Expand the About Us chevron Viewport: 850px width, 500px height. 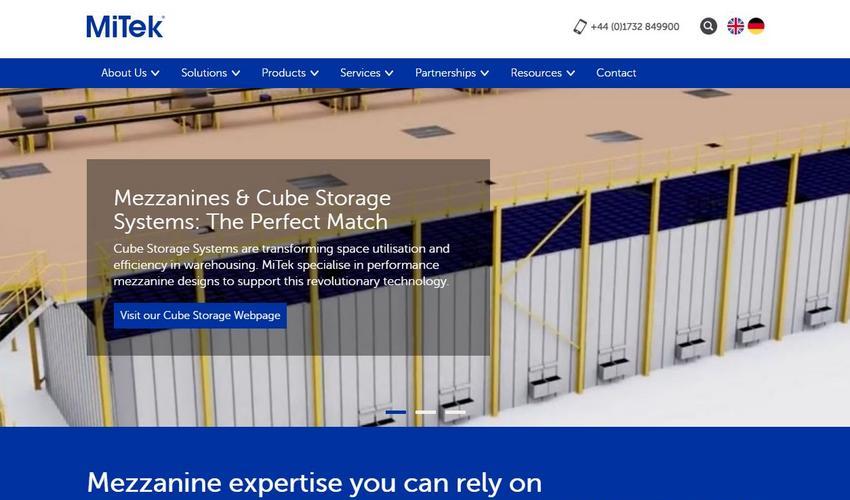155,73
